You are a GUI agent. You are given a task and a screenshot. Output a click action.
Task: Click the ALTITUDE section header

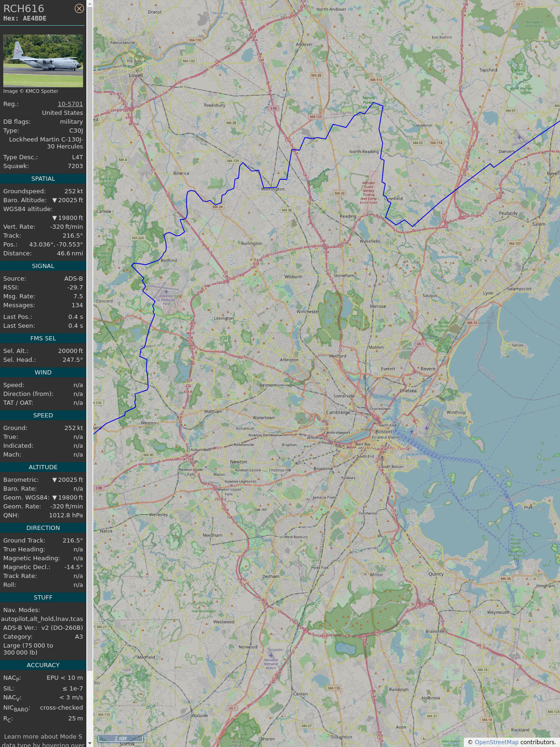point(43,467)
